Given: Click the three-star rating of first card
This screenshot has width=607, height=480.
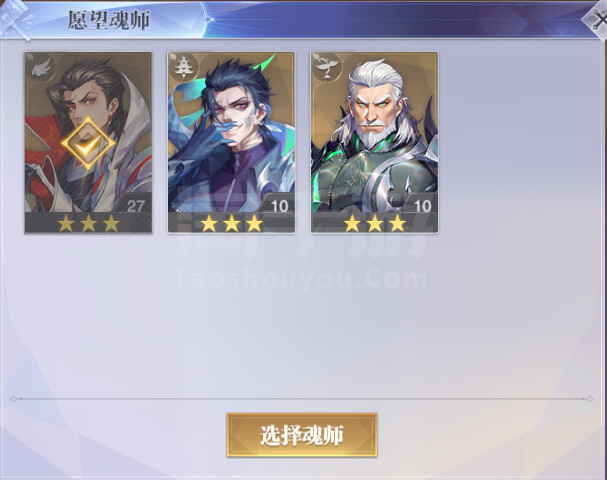Looking at the screenshot, I should point(89,223).
